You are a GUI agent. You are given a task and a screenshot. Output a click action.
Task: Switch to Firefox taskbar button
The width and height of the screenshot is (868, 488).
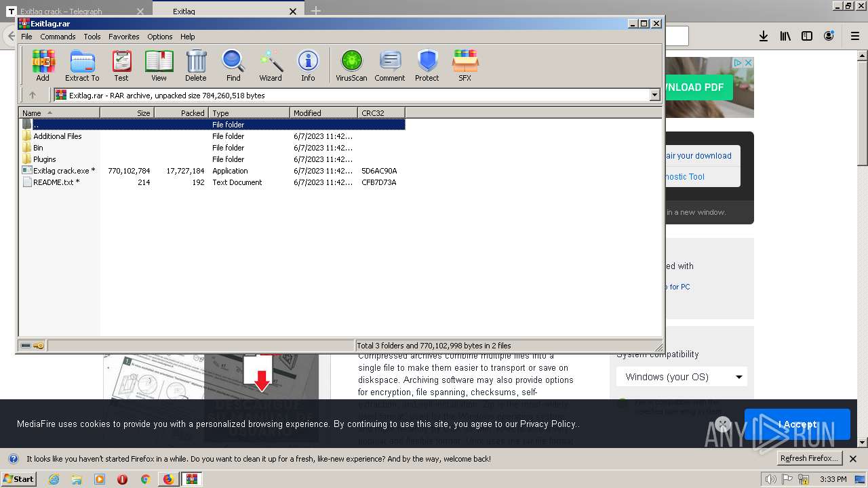168,479
